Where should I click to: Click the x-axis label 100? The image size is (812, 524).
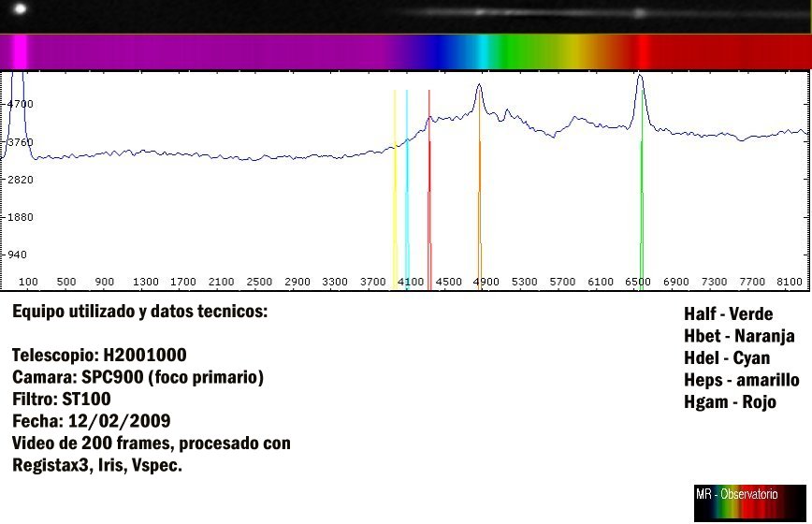pyautogui.click(x=28, y=282)
